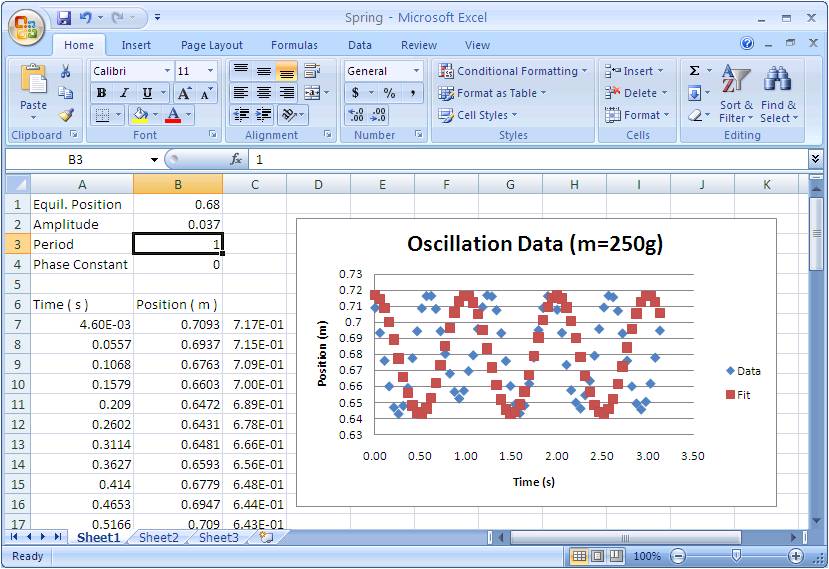Click the Percent Style icon
The width and height of the screenshot is (829, 569).
[x=389, y=93]
